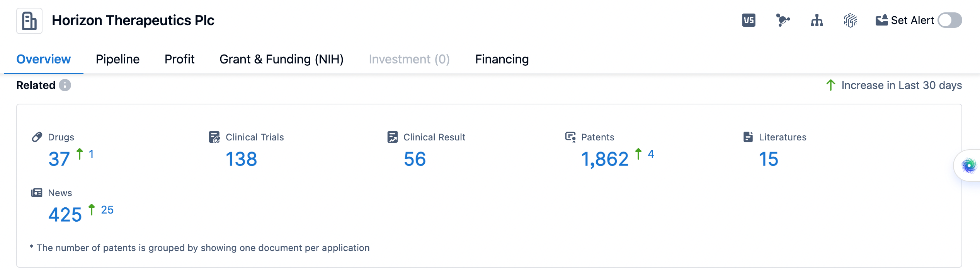Click the Related info icon
Screen dimensions: 980x270
[x=65, y=85]
